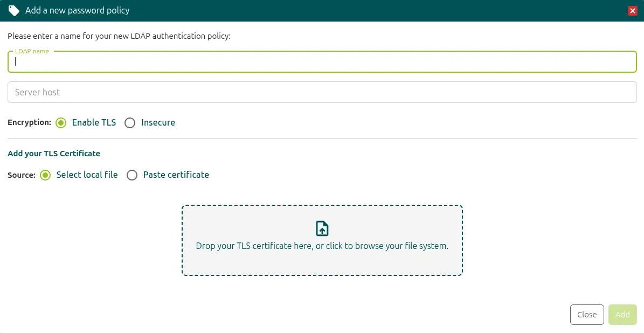Screen dimensions: 644x333
Task: Switch source to Paste certificate
Action: (x=132, y=175)
